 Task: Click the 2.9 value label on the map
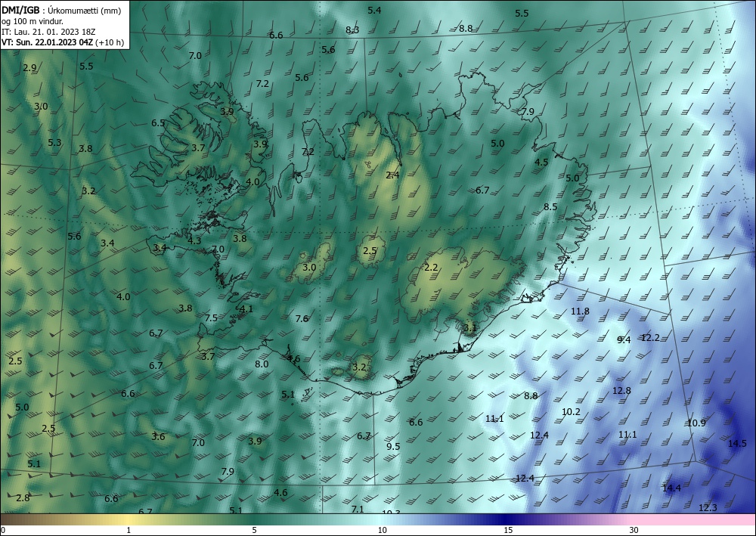[x=29, y=67]
